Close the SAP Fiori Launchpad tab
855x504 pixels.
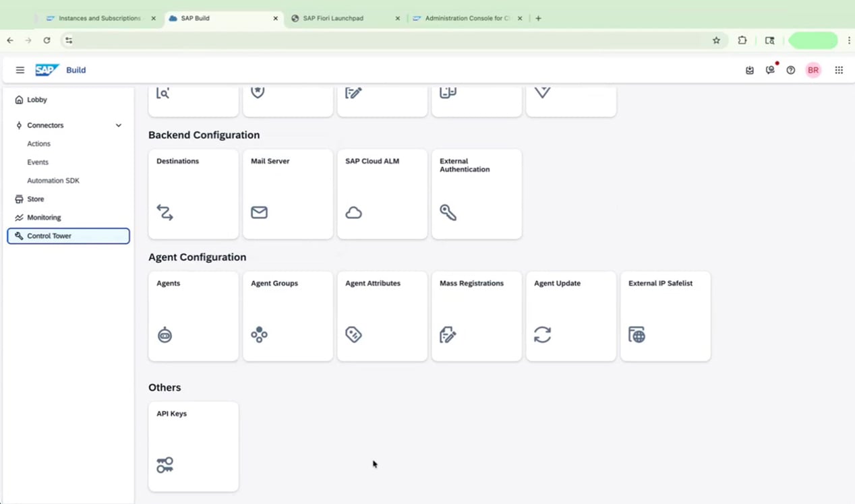[398, 18]
